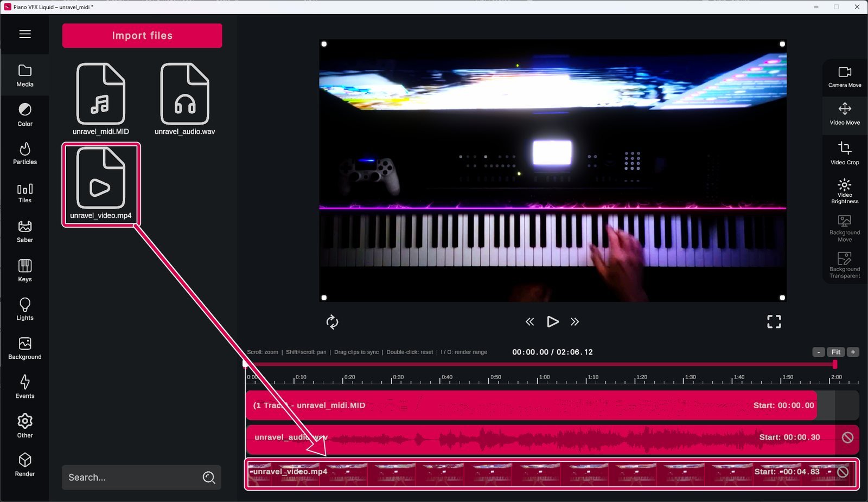Open the Events panel
Image resolution: width=868 pixels, height=502 pixels.
(25, 387)
